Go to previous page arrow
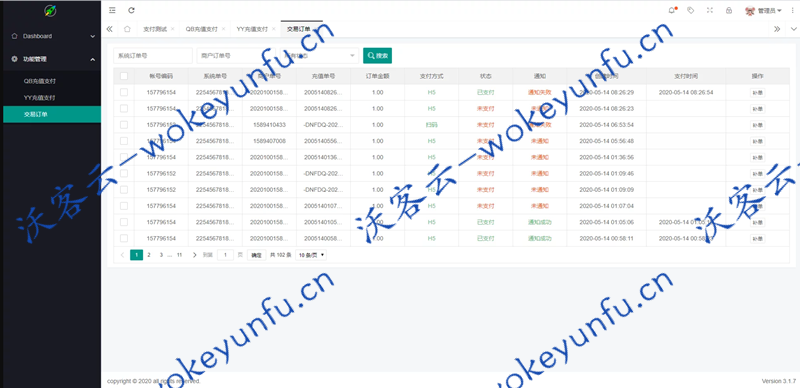 click(122, 255)
